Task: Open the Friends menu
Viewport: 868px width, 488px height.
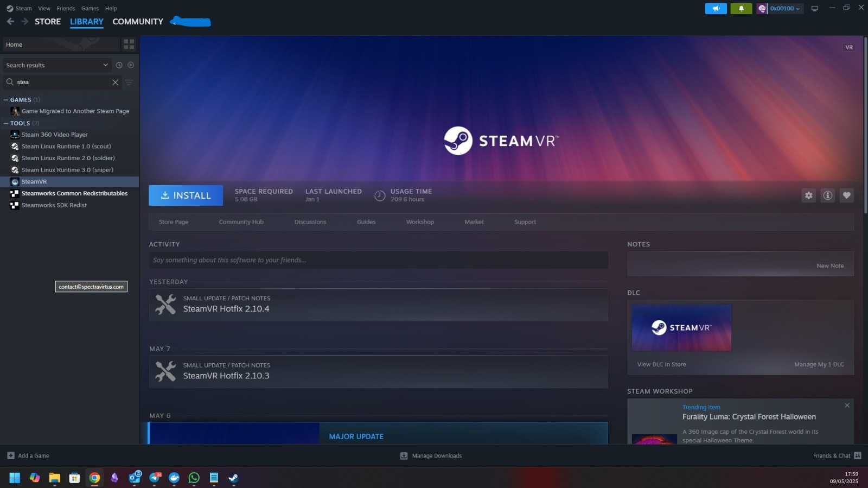Action: click(66, 9)
